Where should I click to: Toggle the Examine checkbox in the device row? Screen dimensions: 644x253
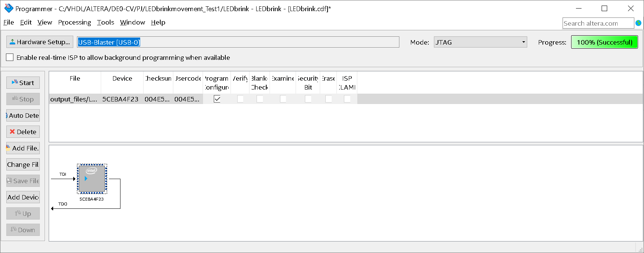(283, 99)
